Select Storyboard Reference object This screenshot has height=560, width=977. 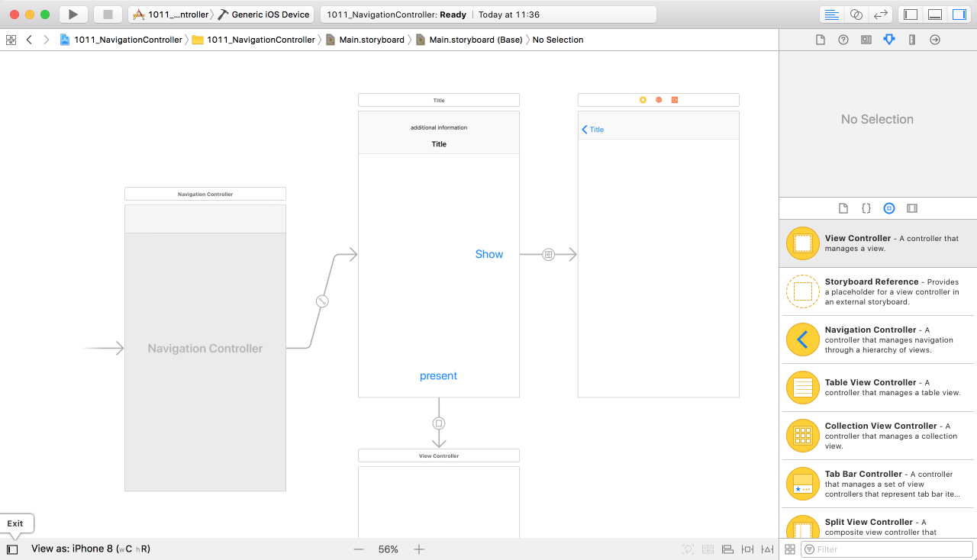878,291
